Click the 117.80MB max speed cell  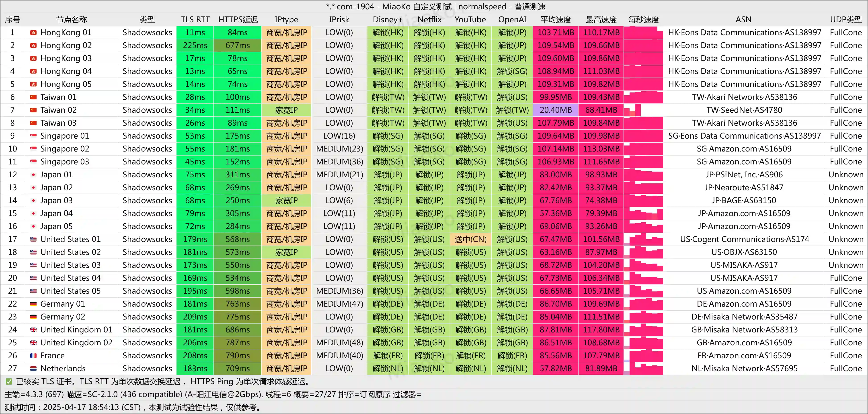point(601,330)
